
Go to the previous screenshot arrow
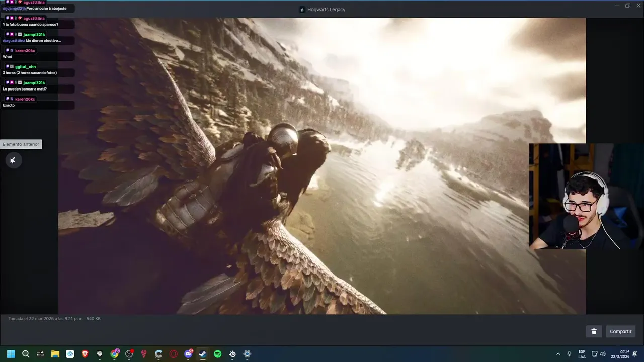[13, 160]
